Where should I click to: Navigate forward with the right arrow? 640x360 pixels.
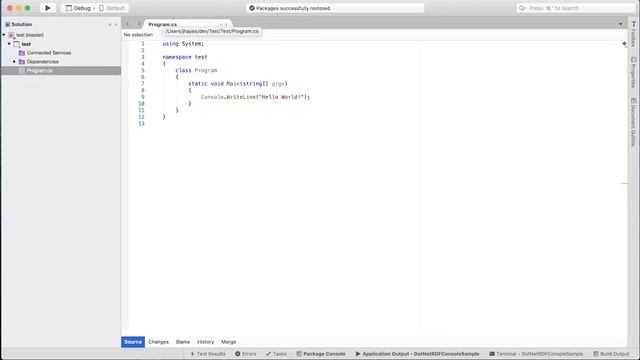pyautogui.click(x=138, y=24)
